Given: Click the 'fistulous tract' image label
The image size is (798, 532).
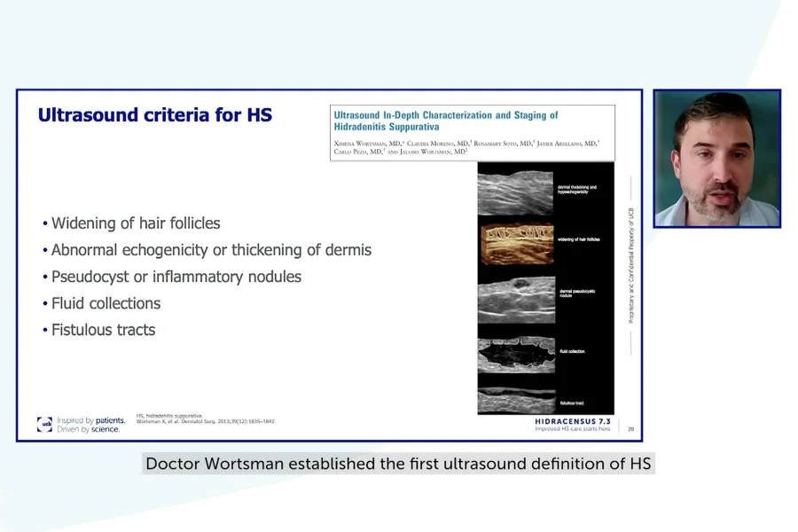Looking at the screenshot, I should (x=572, y=403).
